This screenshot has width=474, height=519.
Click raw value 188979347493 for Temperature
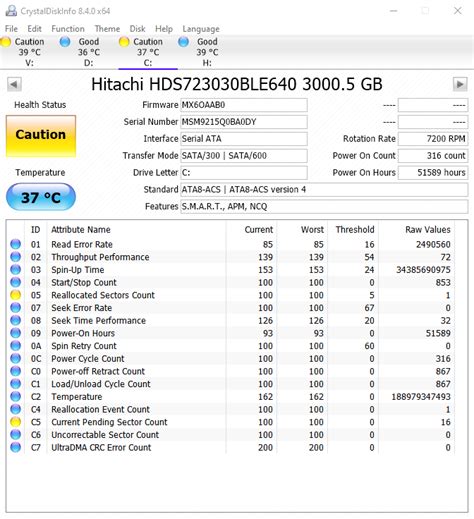[421, 397]
